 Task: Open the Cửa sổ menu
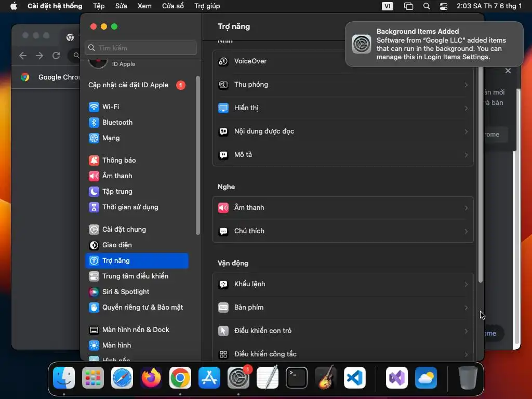pyautogui.click(x=173, y=6)
